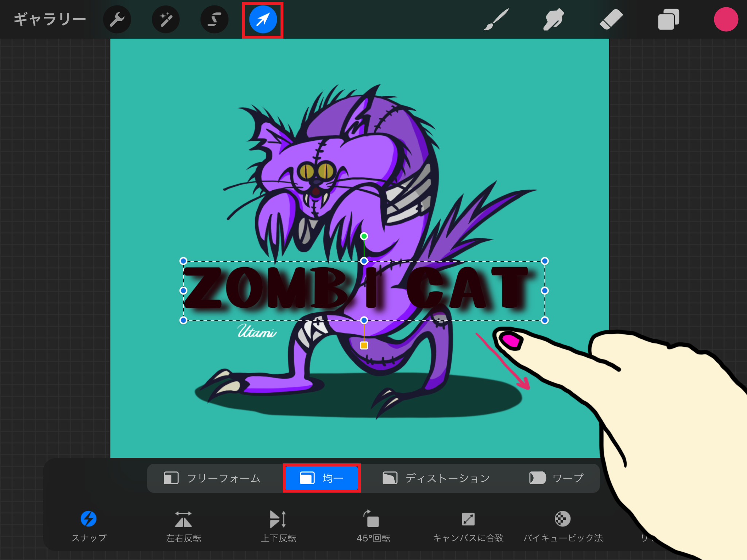This screenshot has width=747, height=560.
Task: Select the 均一 transform tab
Action: coord(321,478)
